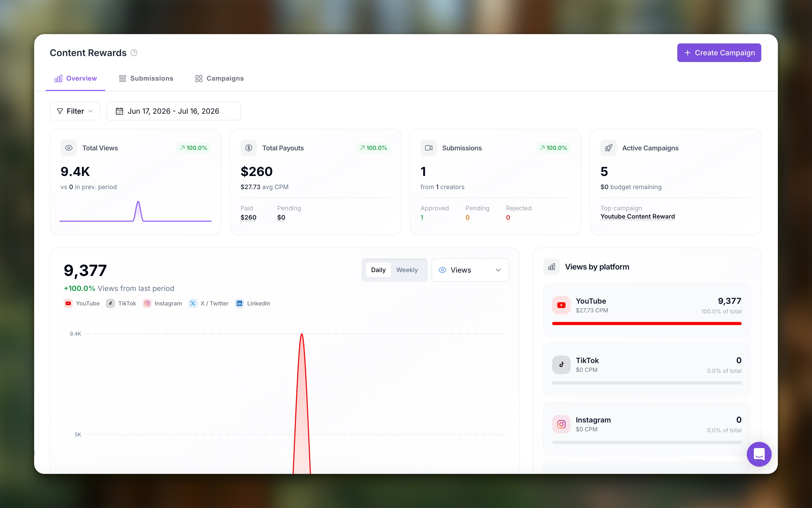Screen dimensions: 812x508
Task: Open the Jun 17 - Jul 16 date picker
Action: [x=174, y=111]
